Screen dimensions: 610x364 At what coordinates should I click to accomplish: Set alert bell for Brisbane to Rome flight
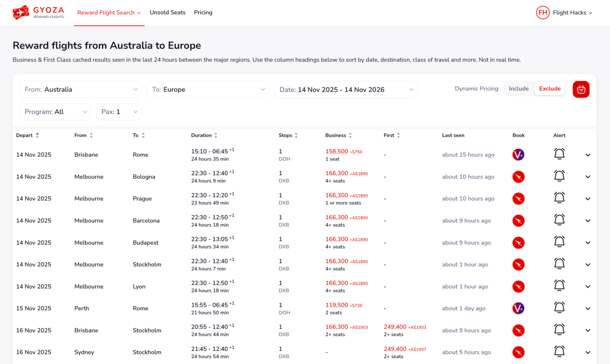(559, 154)
